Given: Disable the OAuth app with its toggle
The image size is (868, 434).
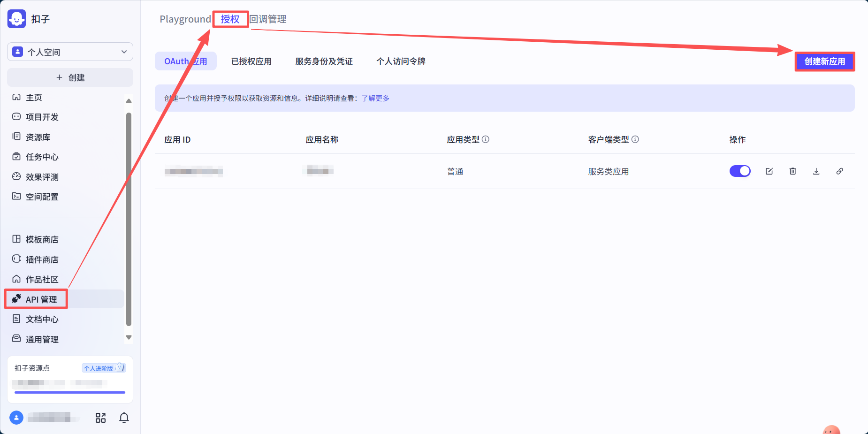Looking at the screenshot, I should point(740,171).
